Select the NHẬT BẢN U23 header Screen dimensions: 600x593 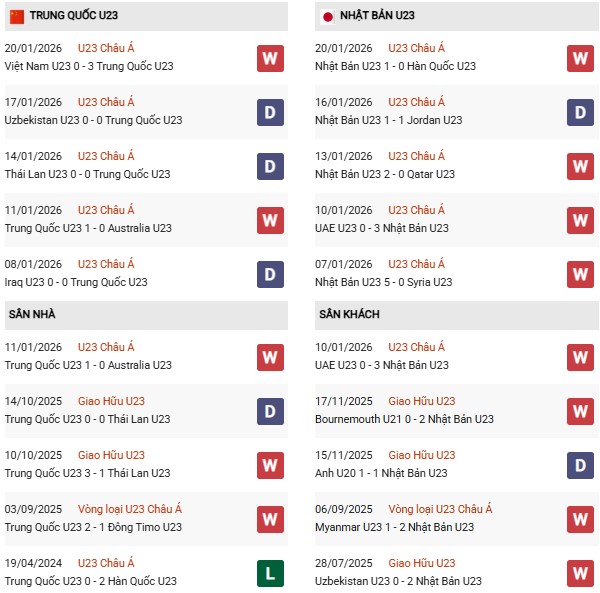click(x=379, y=16)
